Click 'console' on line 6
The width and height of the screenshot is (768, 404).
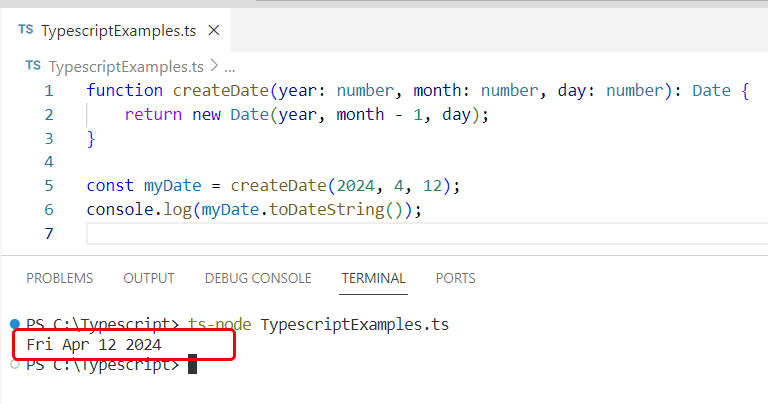coord(120,210)
